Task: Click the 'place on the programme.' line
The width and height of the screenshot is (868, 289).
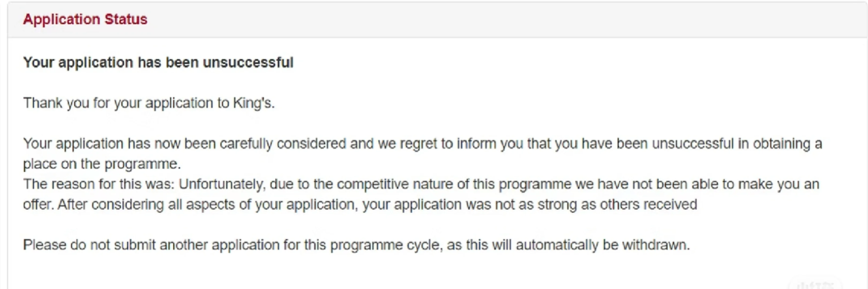Action: [102, 164]
